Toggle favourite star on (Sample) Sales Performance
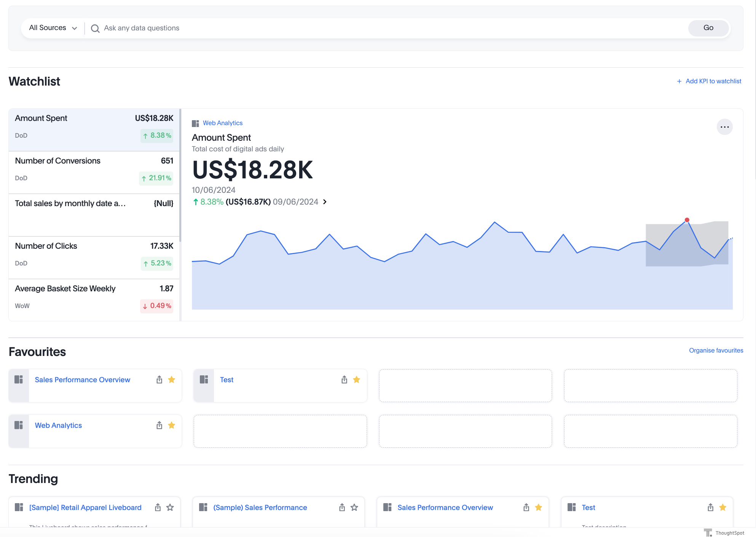The image size is (756, 537). click(x=354, y=507)
